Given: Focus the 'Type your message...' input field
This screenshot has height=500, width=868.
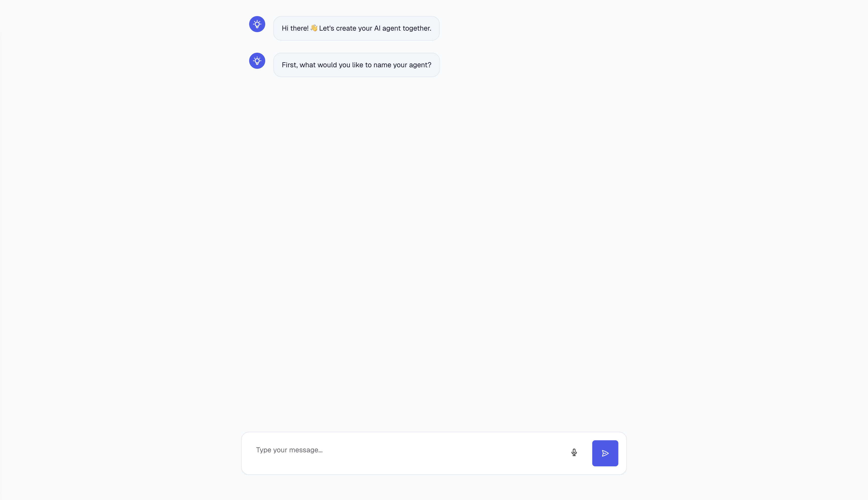Looking at the screenshot, I should coord(378,450).
